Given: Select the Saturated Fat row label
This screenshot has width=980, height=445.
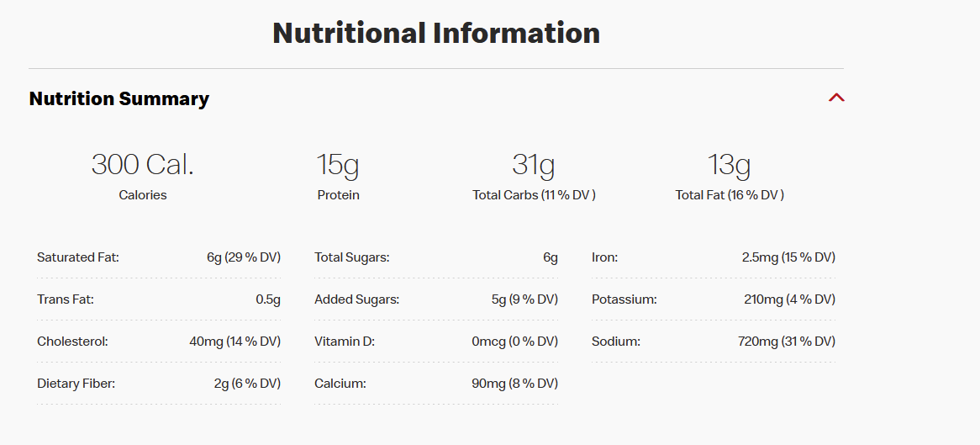Looking at the screenshot, I should (78, 257).
